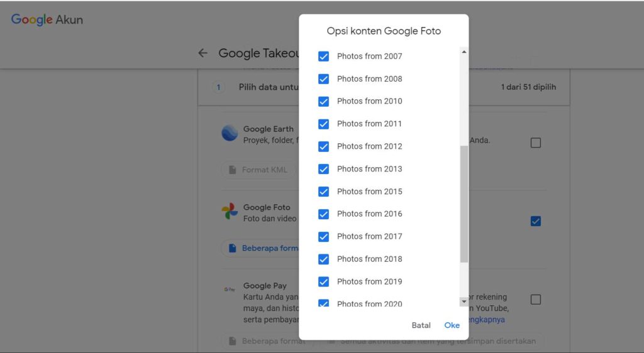The image size is (644, 353).
Task: Click the step 1 circle indicator
Action: (218, 87)
